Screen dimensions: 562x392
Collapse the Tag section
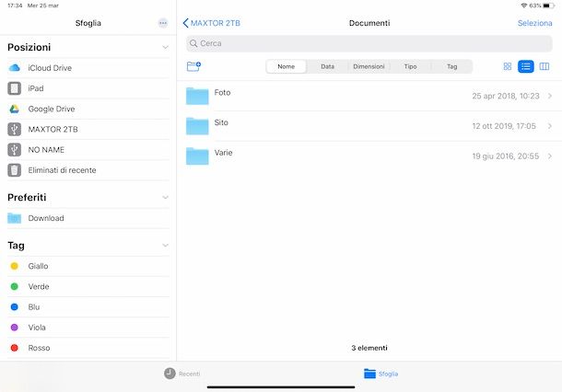point(165,245)
